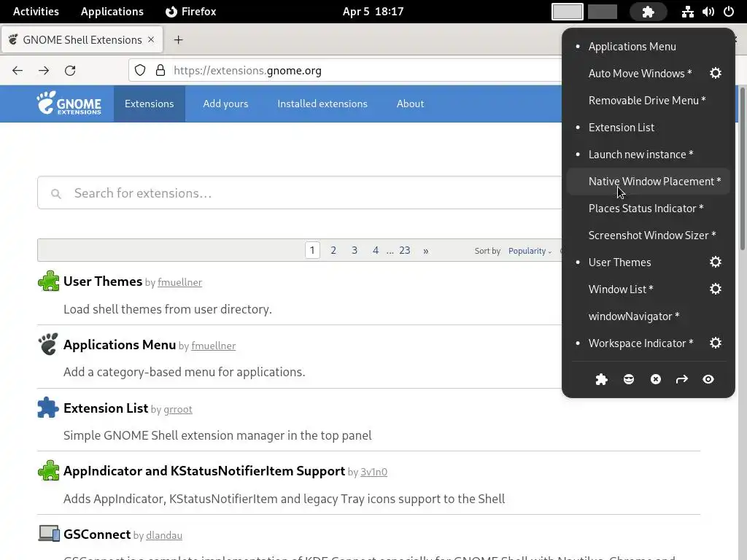747x560 pixels.
Task: Click User Themes green puzzle icon
Action: point(48,281)
